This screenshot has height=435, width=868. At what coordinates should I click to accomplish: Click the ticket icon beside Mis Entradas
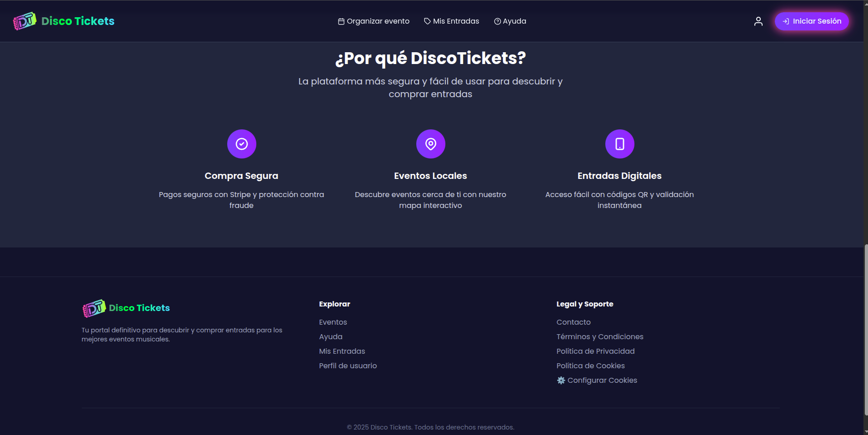click(427, 21)
